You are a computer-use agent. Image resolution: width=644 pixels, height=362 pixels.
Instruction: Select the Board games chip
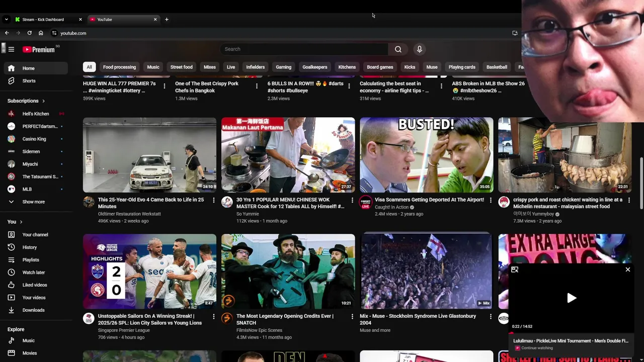coord(380,67)
